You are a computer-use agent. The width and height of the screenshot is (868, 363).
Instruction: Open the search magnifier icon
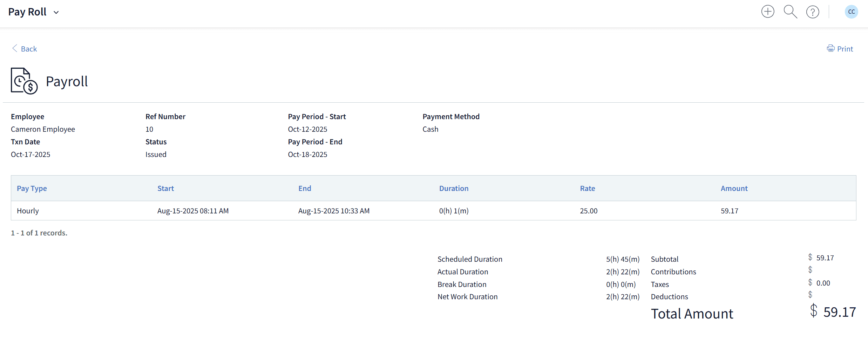(790, 12)
